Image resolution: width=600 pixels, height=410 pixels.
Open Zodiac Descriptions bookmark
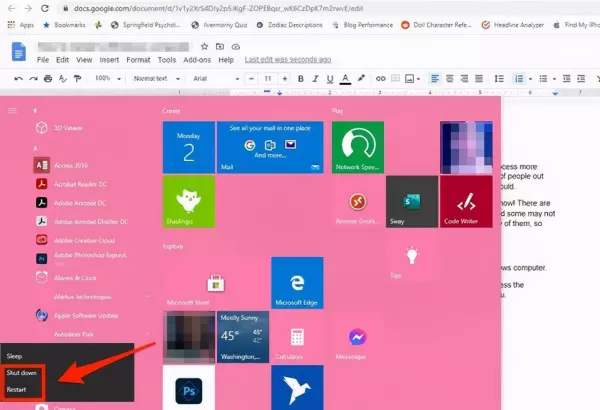[289, 25]
